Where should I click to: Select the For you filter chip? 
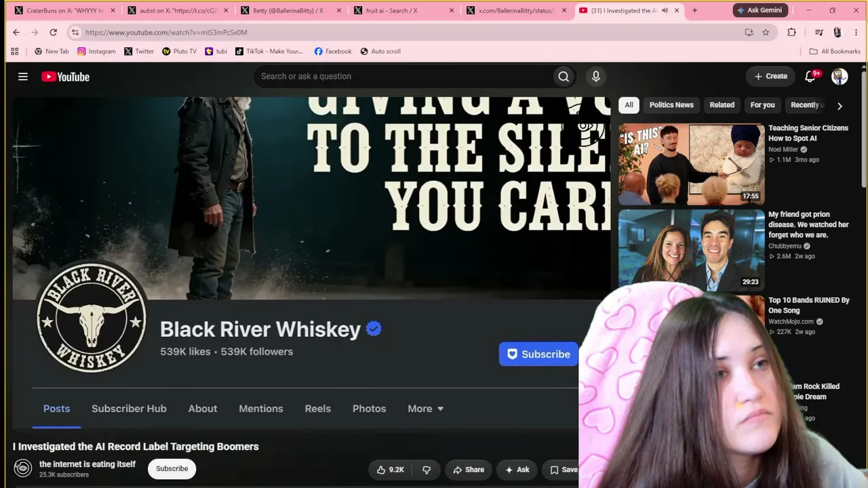coord(763,105)
